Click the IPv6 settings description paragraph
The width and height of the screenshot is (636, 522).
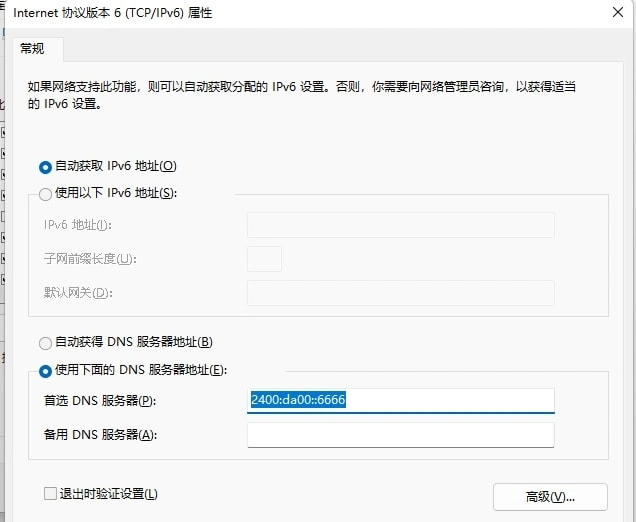pos(300,95)
